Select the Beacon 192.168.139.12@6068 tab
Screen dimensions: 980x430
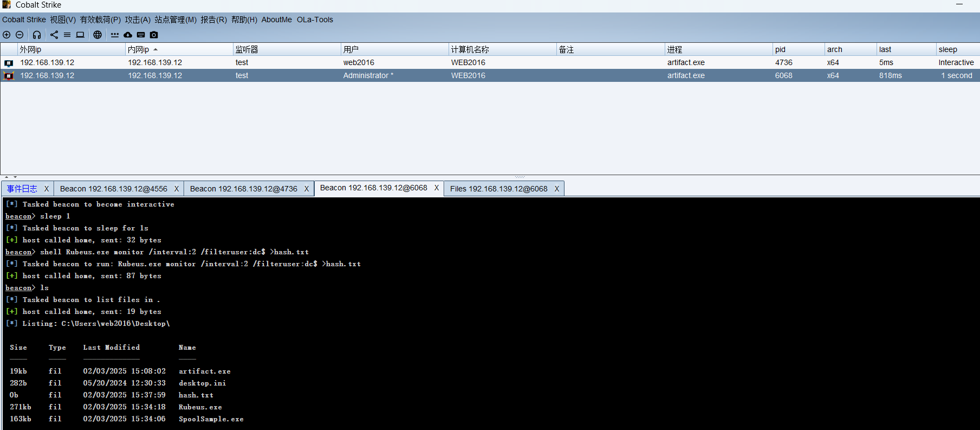point(374,188)
